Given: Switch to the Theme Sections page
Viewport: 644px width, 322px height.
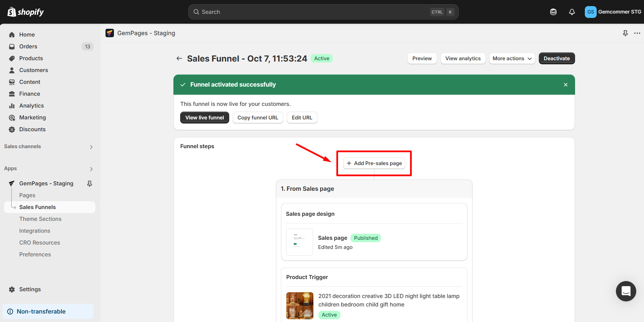Looking at the screenshot, I should (x=40, y=219).
